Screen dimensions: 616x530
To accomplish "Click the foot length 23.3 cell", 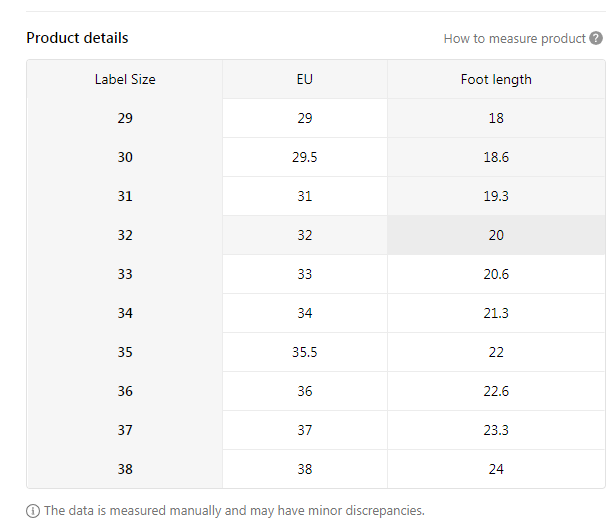I will click(496, 430).
